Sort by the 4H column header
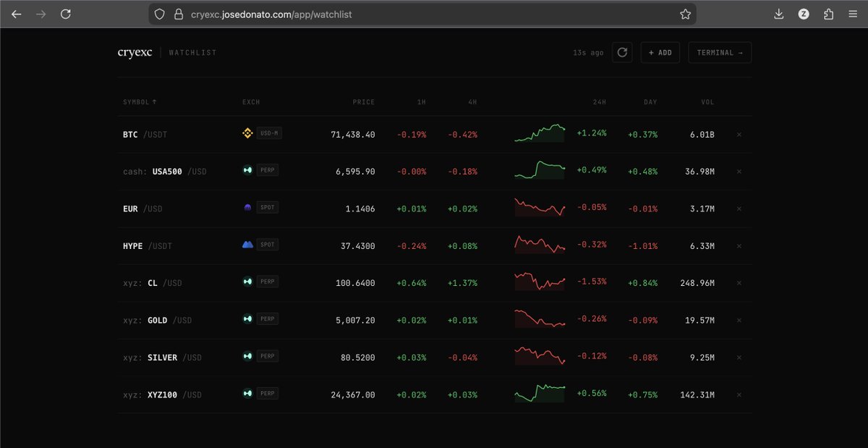Image resolution: width=868 pixels, height=448 pixels. (x=472, y=102)
